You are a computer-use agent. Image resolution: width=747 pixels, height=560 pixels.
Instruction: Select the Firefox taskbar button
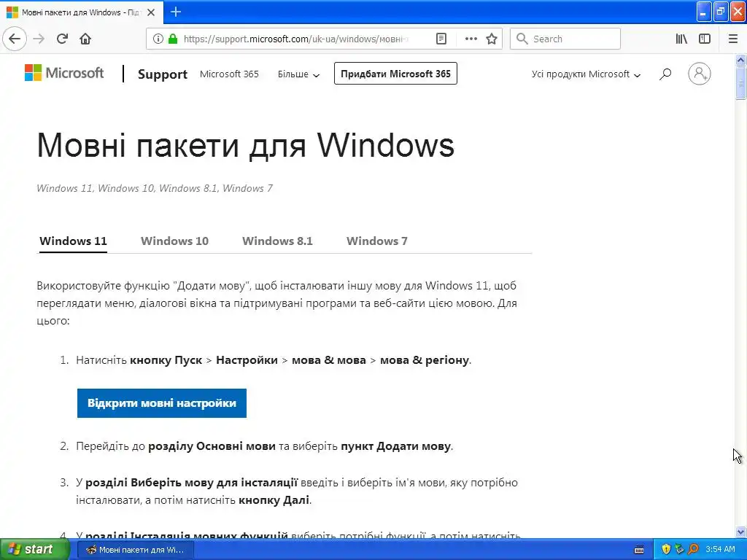[x=135, y=550]
